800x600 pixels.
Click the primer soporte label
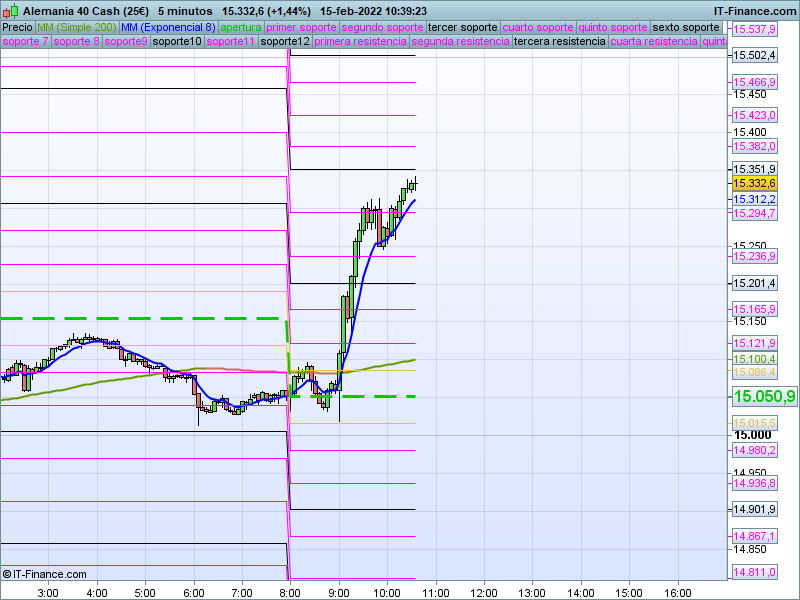pyautogui.click(x=301, y=28)
